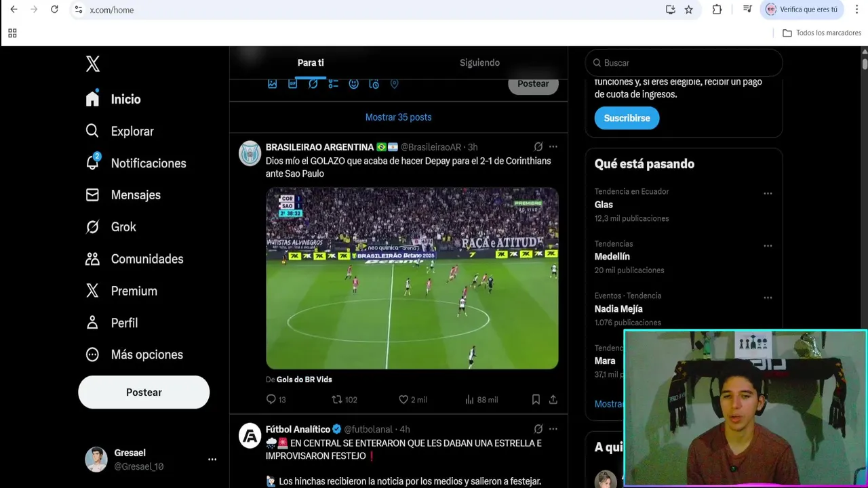
Task: Open options for the Glas trend
Action: [x=768, y=193]
